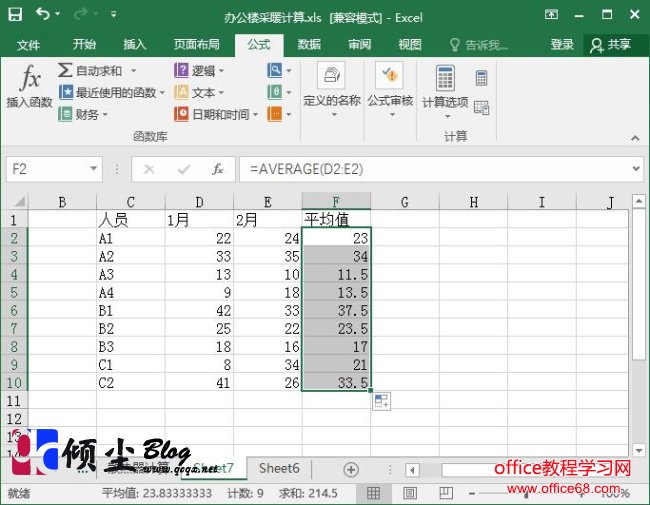Open the 日期和时间 functions menu
This screenshot has height=505, width=650.
point(216,114)
